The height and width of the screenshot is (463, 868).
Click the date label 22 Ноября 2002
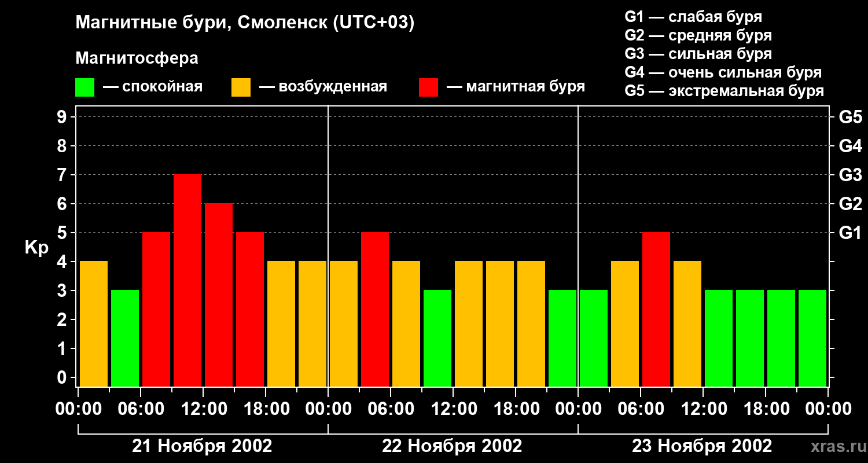pos(452,446)
